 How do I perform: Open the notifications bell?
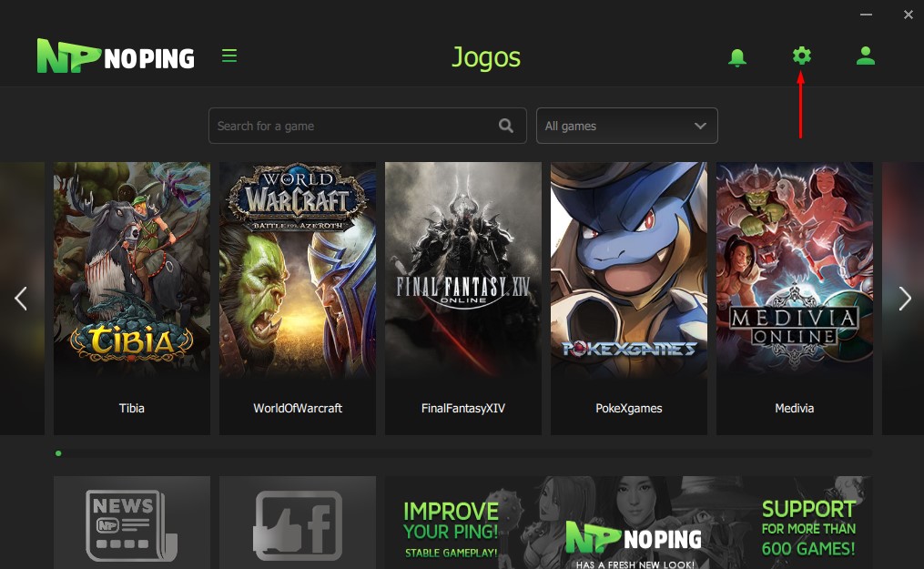click(737, 57)
